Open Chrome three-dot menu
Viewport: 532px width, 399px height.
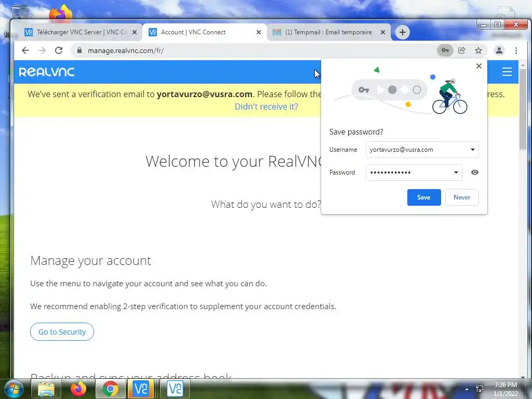516,50
